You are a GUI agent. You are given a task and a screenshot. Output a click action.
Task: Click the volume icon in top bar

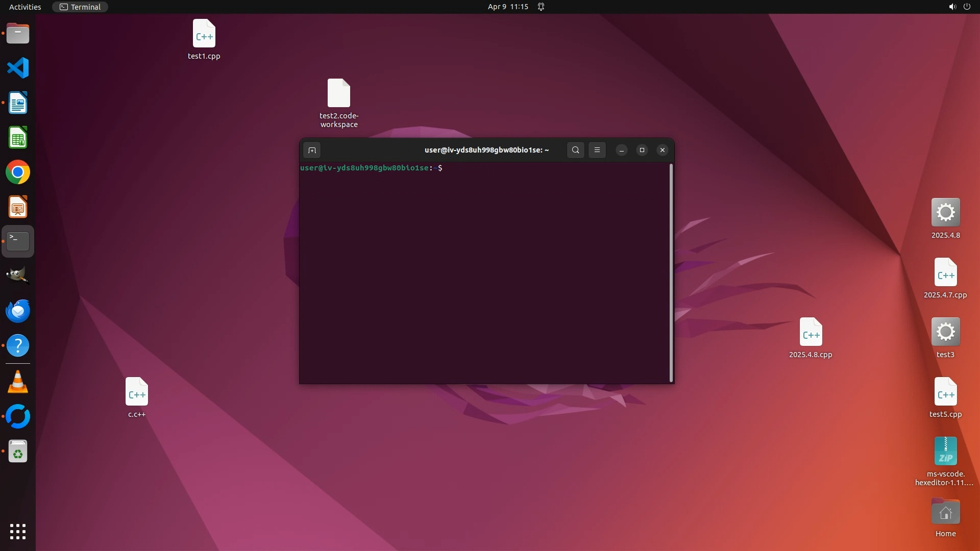(x=952, y=7)
